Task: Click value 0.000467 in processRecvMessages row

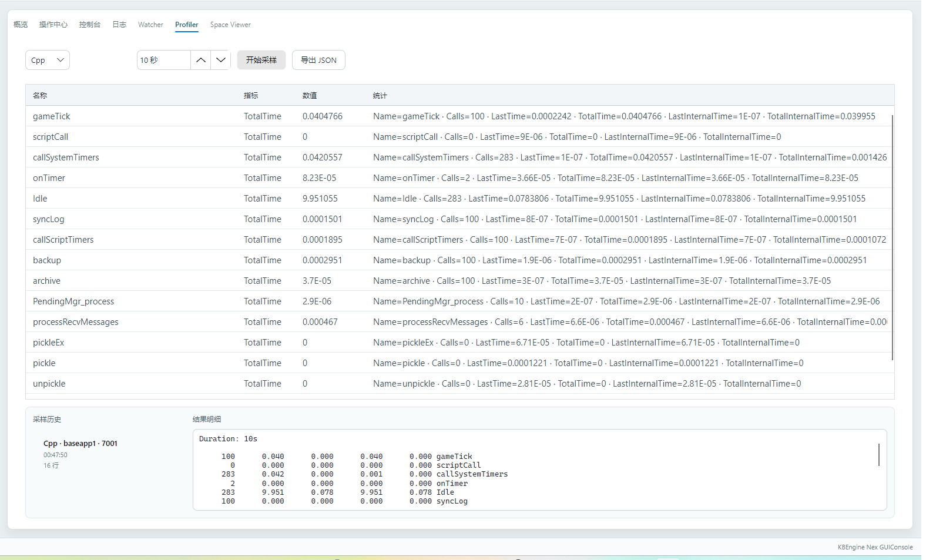Action: tap(320, 322)
